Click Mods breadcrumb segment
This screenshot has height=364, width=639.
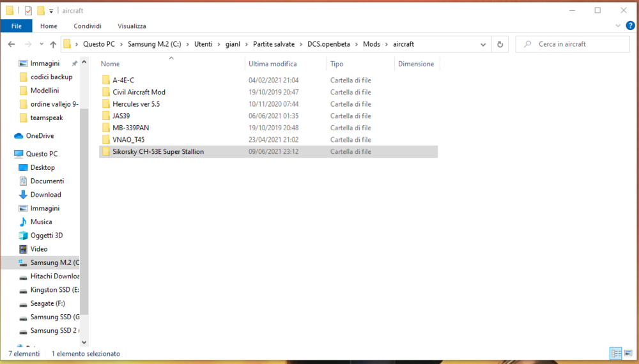coord(371,44)
